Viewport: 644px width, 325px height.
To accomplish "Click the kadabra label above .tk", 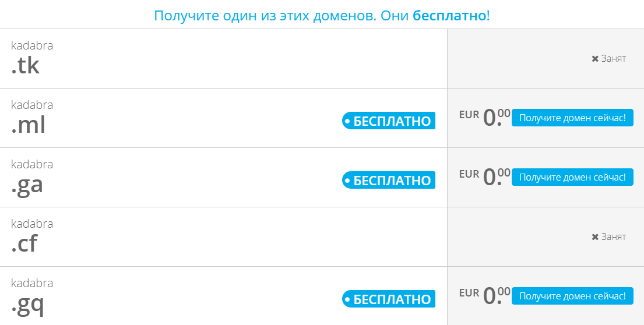I will click(32, 46).
